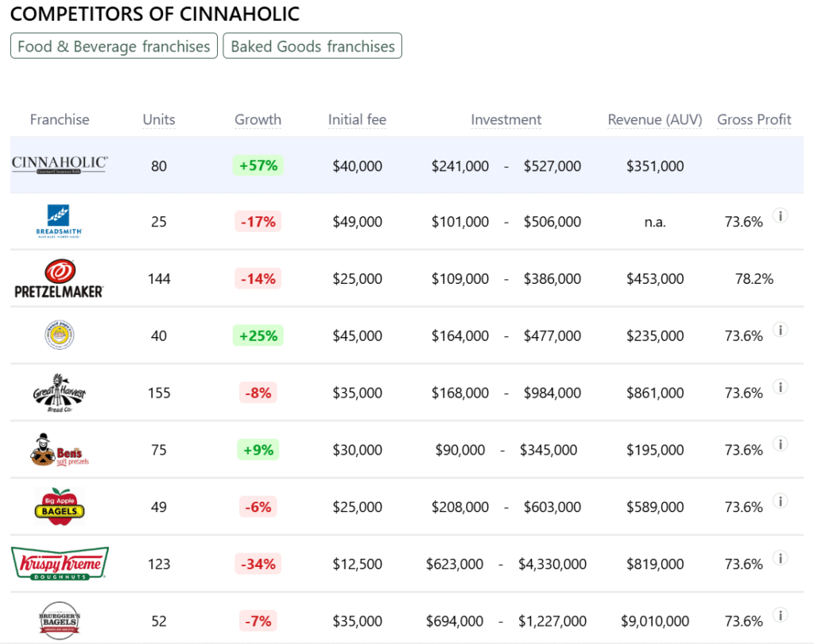
Task: Click the -14% growth badge
Action: (x=258, y=279)
